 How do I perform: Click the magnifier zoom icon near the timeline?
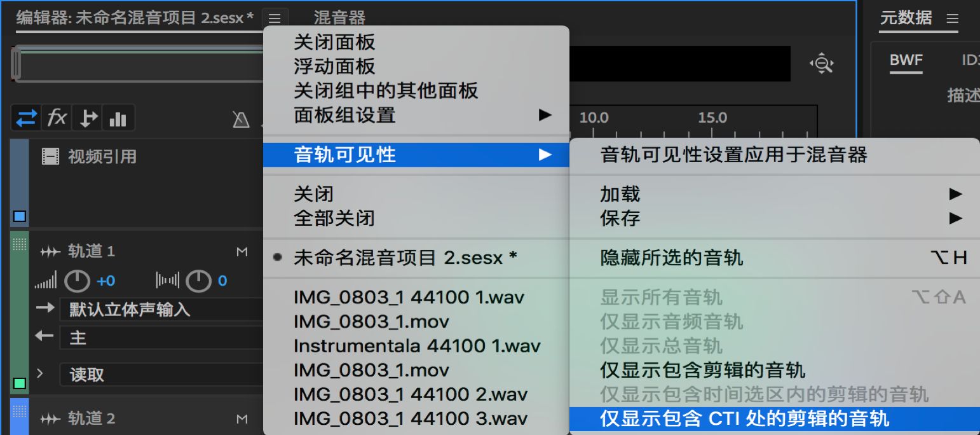[822, 64]
